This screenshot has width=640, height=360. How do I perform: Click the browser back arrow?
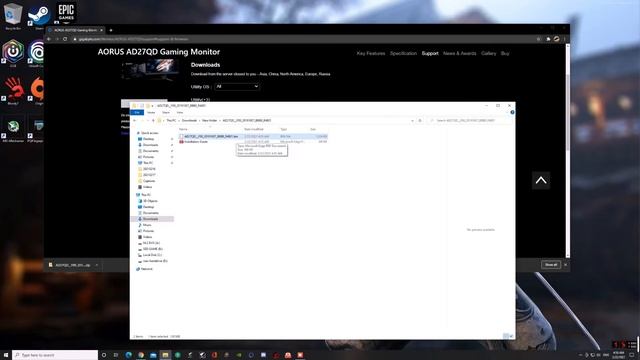(49, 39)
